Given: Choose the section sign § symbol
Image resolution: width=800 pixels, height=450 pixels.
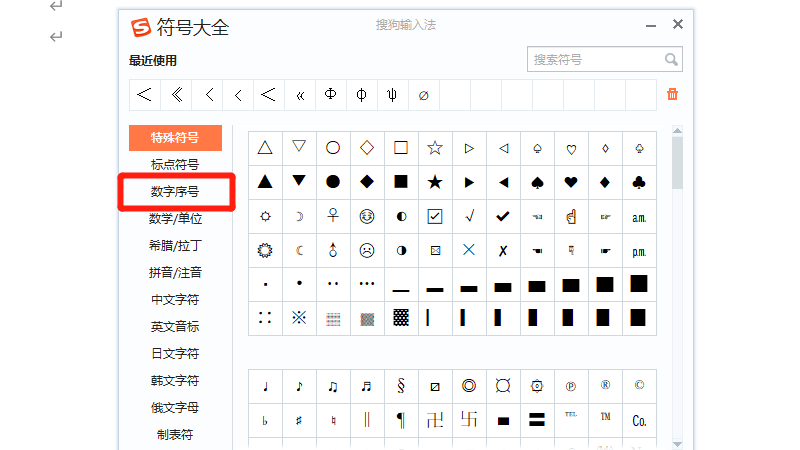Looking at the screenshot, I should [401, 386].
